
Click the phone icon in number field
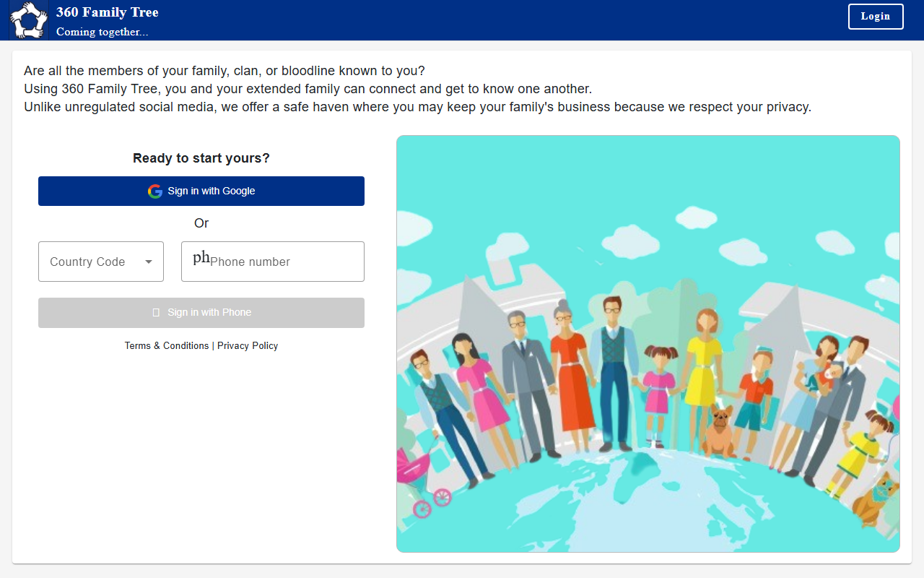pos(201,257)
